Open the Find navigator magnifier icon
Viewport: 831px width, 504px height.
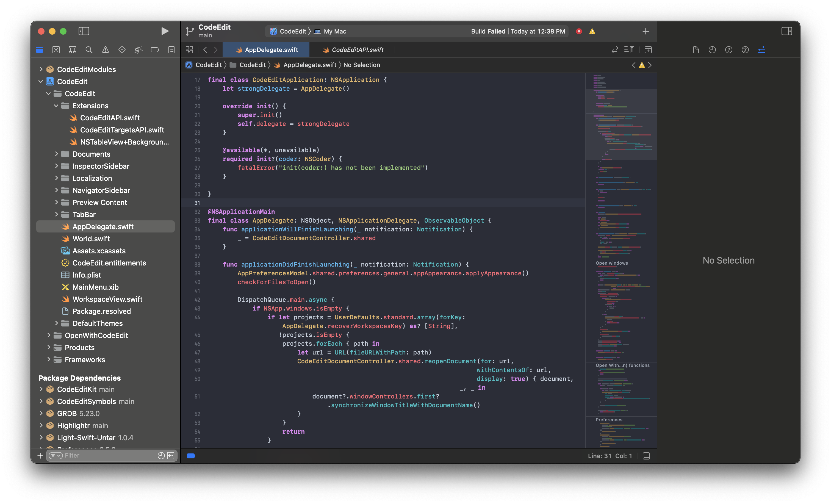coord(89,50)
